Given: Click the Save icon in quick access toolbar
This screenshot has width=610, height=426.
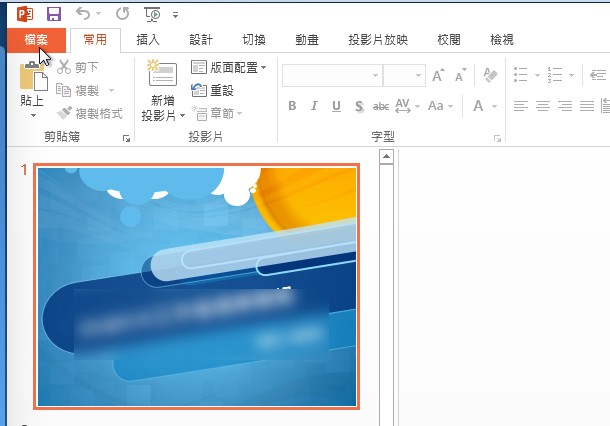Looking at the screenshot, I should (54, 14).
